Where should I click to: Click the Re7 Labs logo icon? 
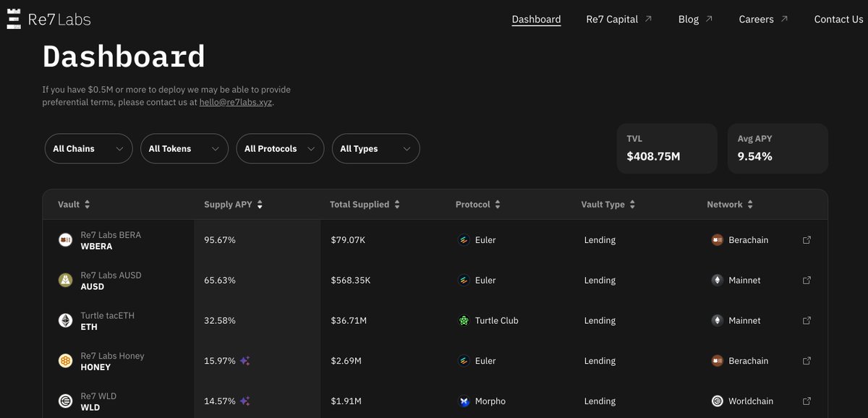point(14,19)
